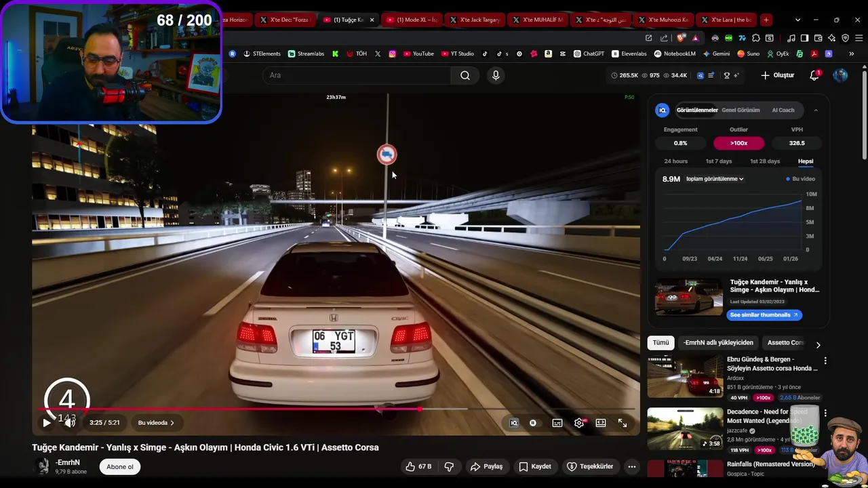Like the video (67 B)

point(418,466)
